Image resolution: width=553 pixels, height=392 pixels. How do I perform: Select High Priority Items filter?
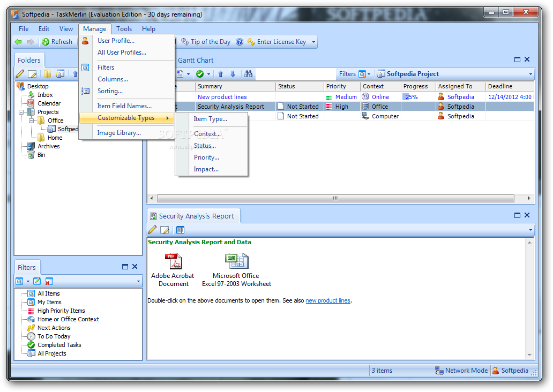point(61,311)
